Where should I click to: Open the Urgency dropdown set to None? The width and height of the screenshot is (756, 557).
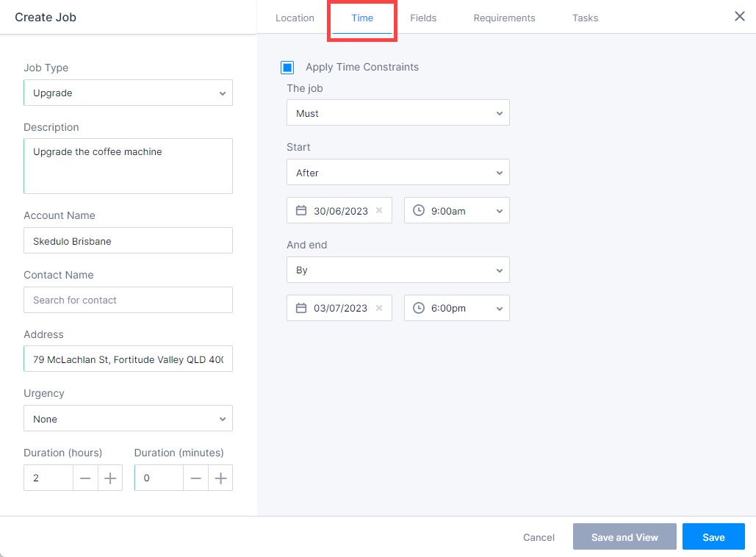click(x=128, y=419)
